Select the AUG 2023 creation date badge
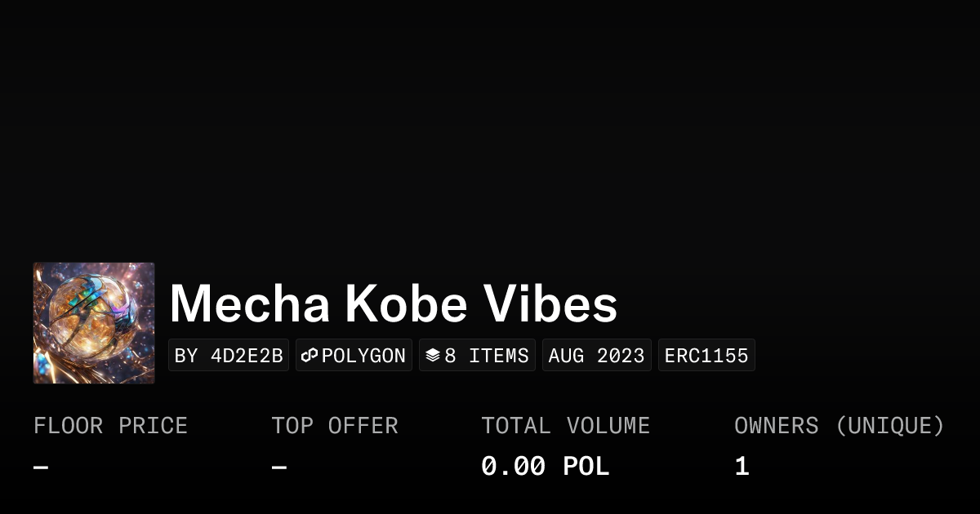Viewport: 980px width, 514px height. pyautogui.click(x=596, y=356)
